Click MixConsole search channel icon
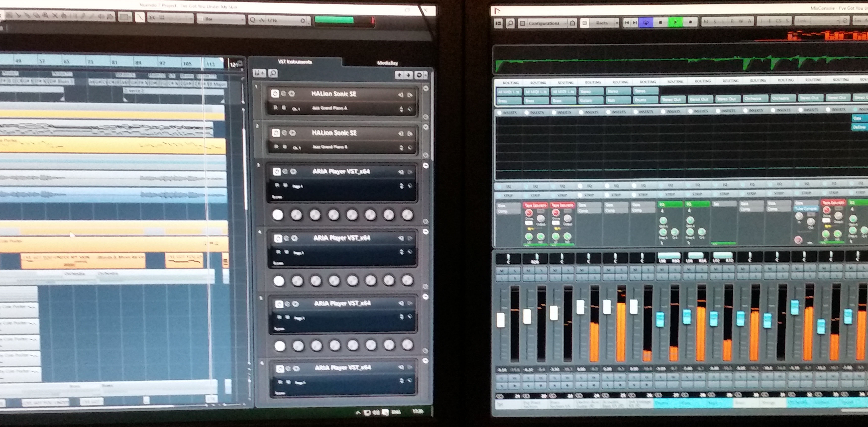The image size is (868, 427). pyautogui.click(x=510, y=23)
